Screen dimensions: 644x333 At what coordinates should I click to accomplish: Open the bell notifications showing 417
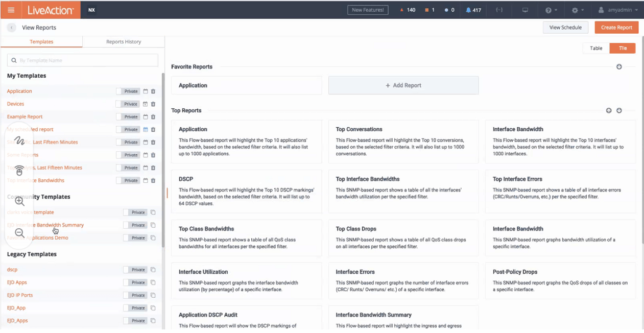pyautogui.click(x=473, y=10)
